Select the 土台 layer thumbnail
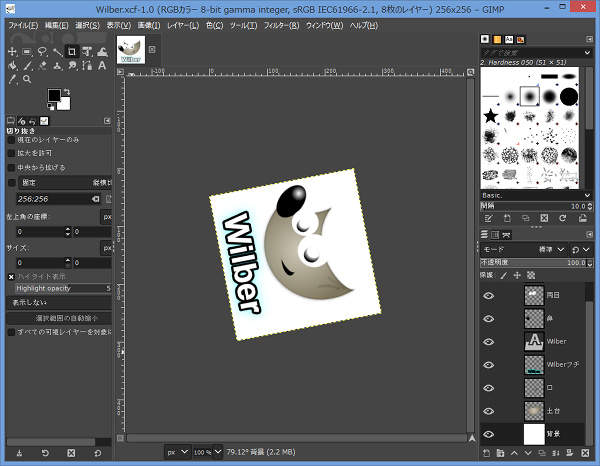Screen dimensions: 600x466 [532, 410]
